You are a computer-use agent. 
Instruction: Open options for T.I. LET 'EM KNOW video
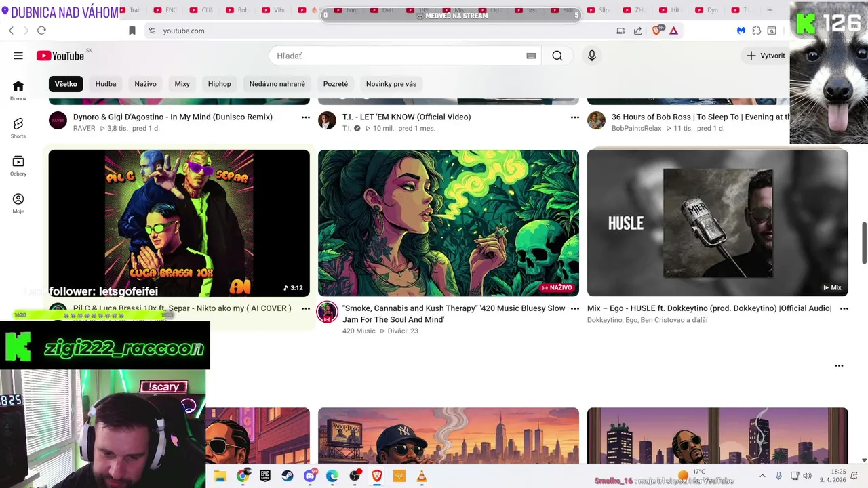click(575, 117)
